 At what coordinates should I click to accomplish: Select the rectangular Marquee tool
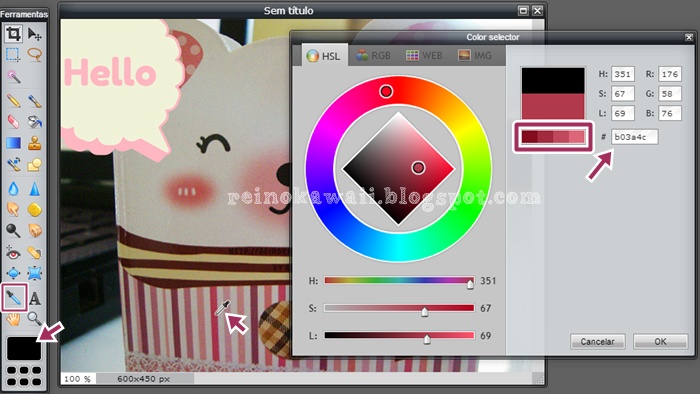coord(13,55)
